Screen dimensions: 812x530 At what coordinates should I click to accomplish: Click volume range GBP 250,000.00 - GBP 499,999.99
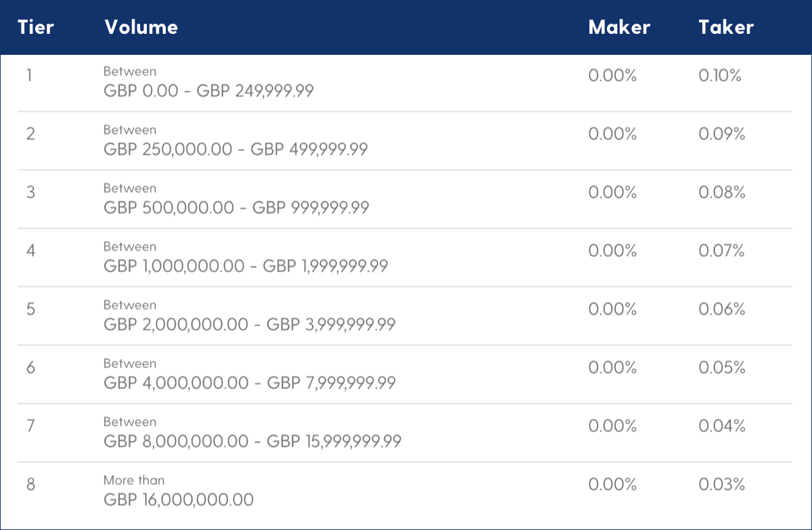[x=235, y=150]
